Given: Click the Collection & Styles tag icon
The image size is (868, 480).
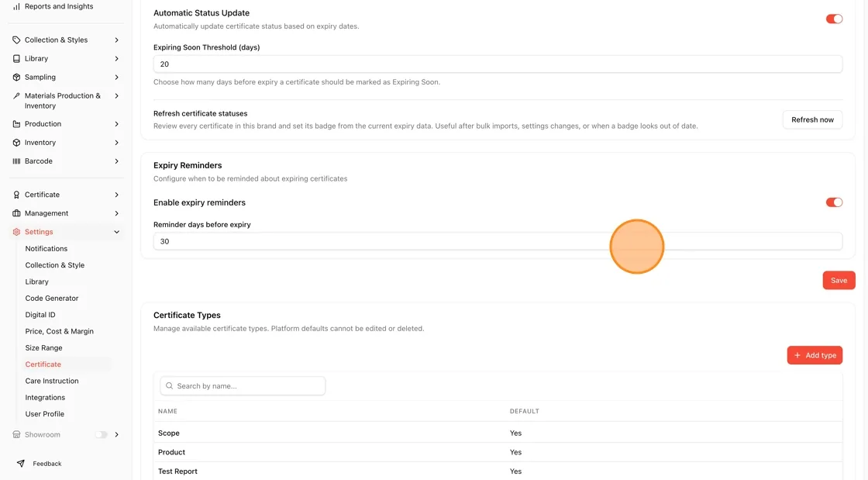Looking at the screenshot, I should pos(16,40).
